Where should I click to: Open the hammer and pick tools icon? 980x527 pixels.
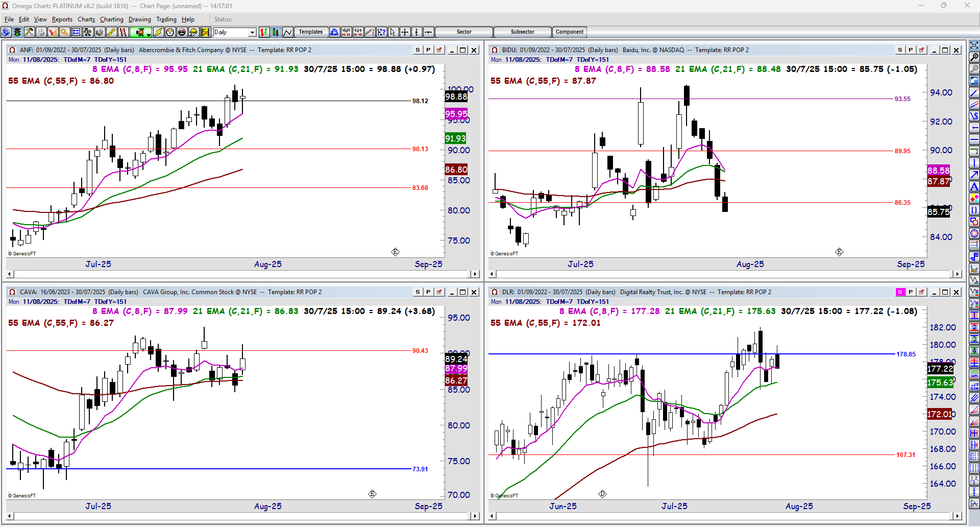(29, 32)
